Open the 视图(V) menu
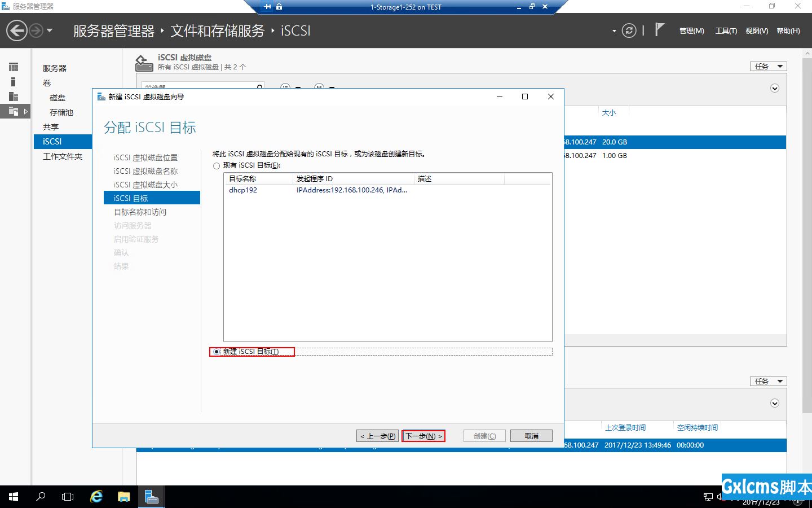Image resolution: width=812 pixels, height=508 pixels. (757, 31)
